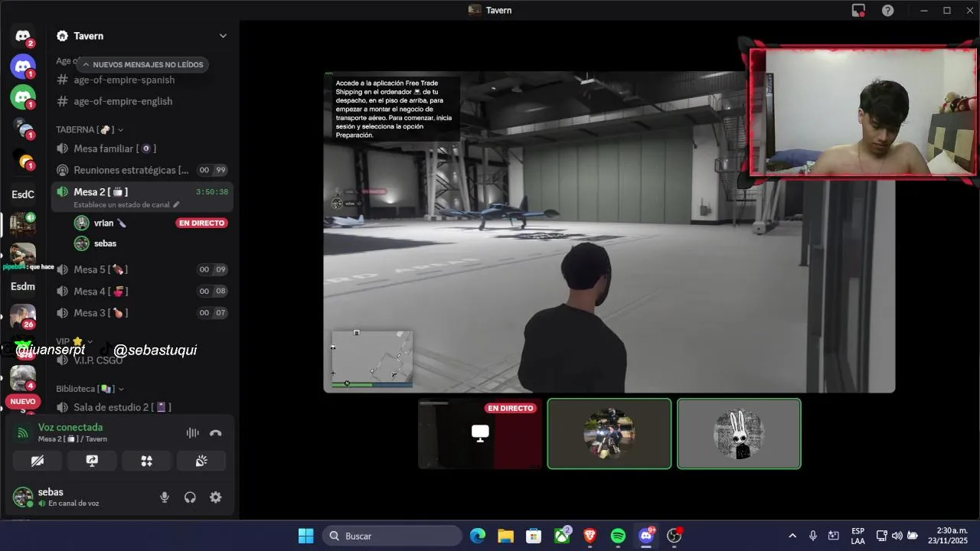This screenshot has height=551, width=980.
Task: Select the EN DIRECTO stream tile
Action: coord(480,433)
